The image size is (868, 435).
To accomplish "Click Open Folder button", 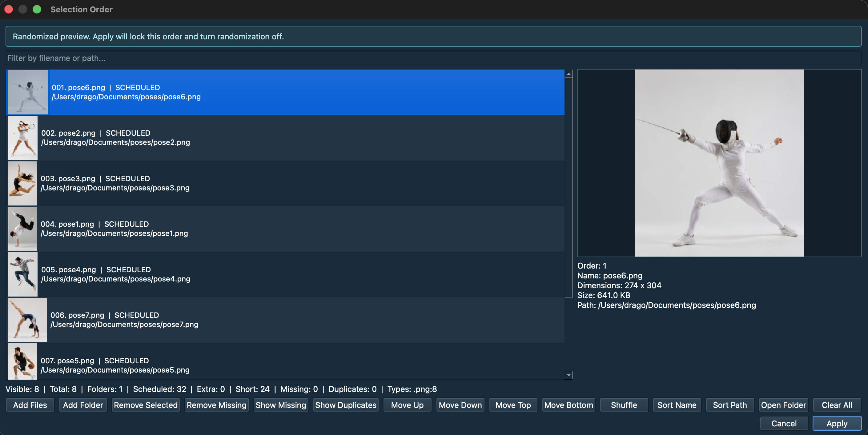I will (783, 405).
